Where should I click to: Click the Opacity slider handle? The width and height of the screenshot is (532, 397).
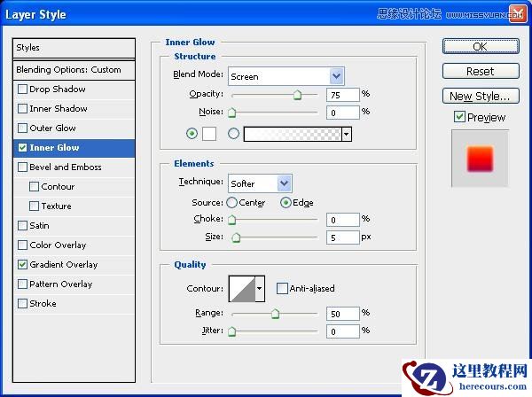pyautogui.click(x=297, y=95)
